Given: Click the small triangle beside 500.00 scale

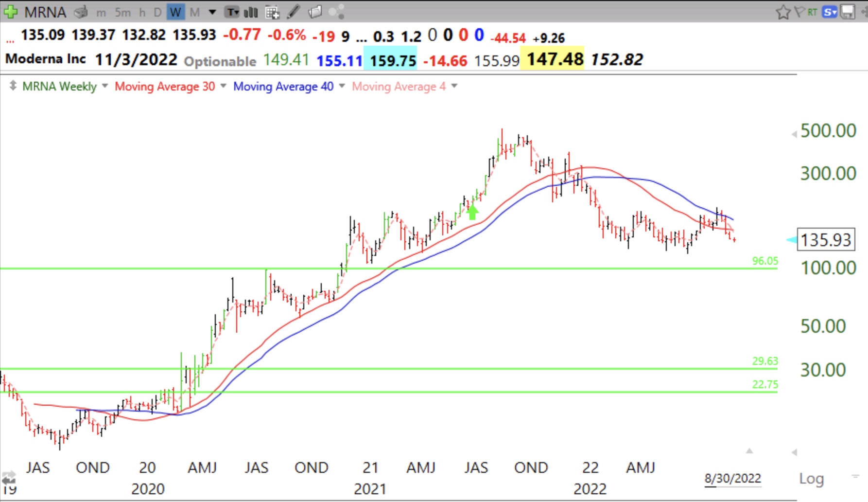Looking at the screenshot, I should pyautogui.click(x=794, y=134).
